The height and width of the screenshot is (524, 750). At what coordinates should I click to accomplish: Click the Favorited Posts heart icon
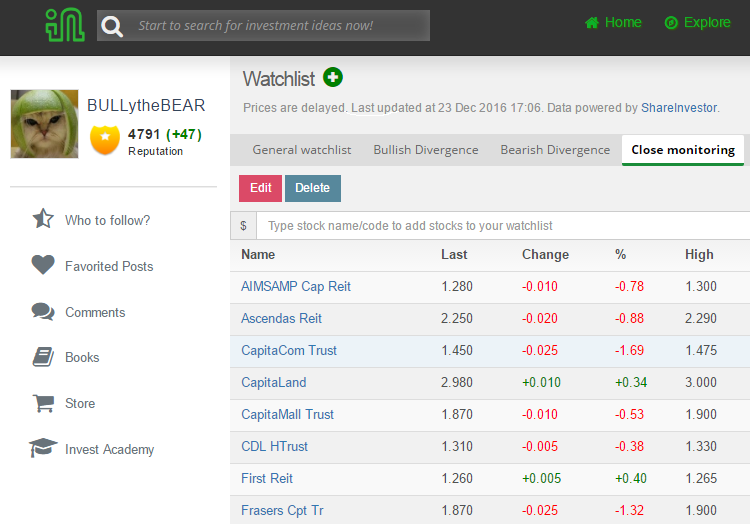[x=43, y=264]
